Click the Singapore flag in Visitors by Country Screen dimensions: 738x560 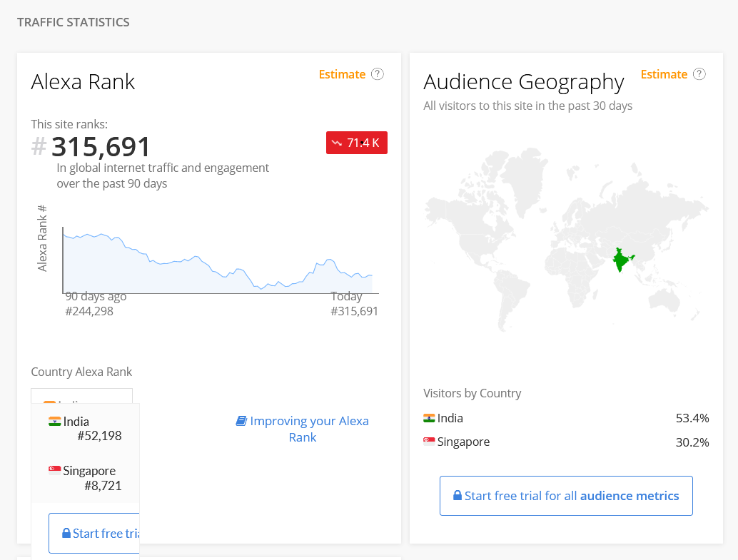click(429, 442)
